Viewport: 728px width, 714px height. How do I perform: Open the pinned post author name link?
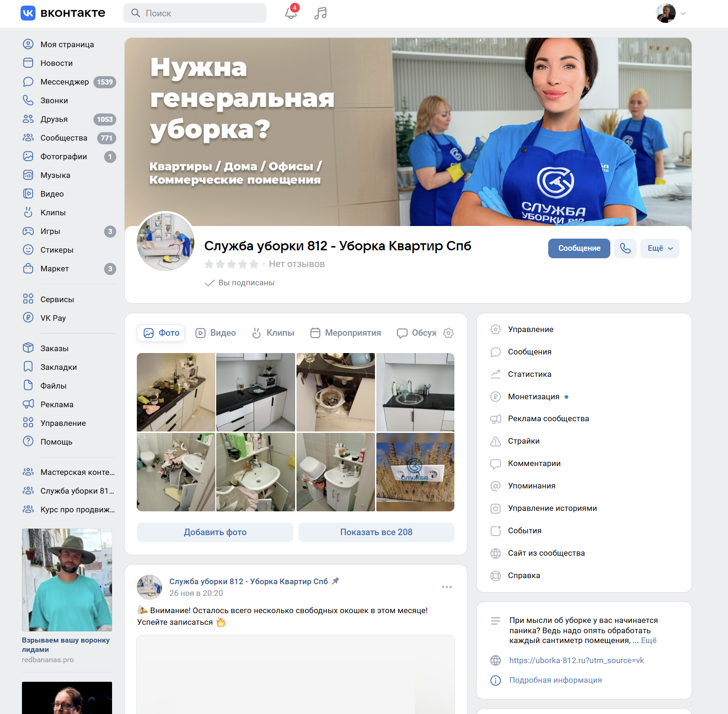coord(248,581)
